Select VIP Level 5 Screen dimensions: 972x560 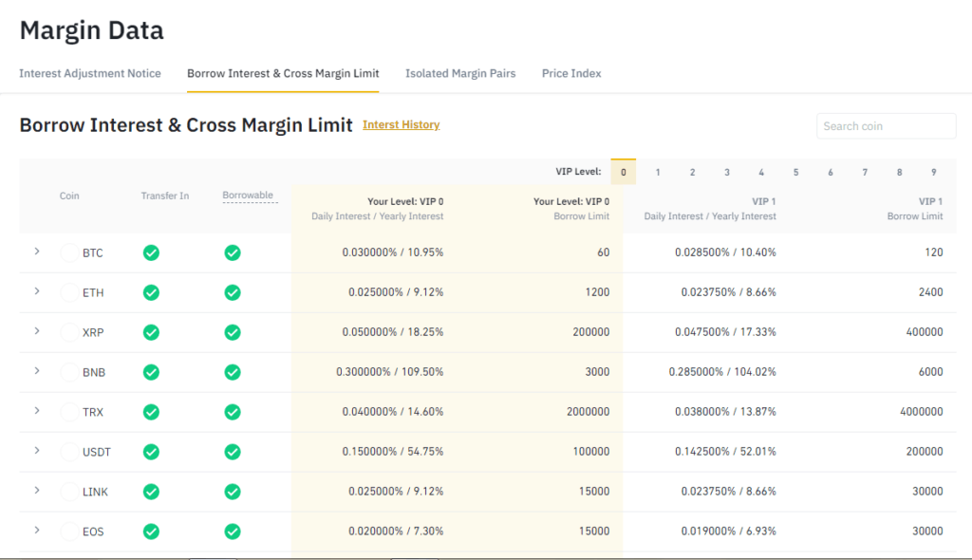pos(795,171)
